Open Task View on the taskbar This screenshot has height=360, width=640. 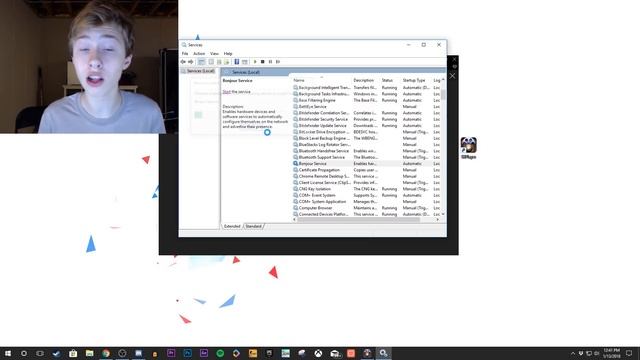click(x=40, y=353)
